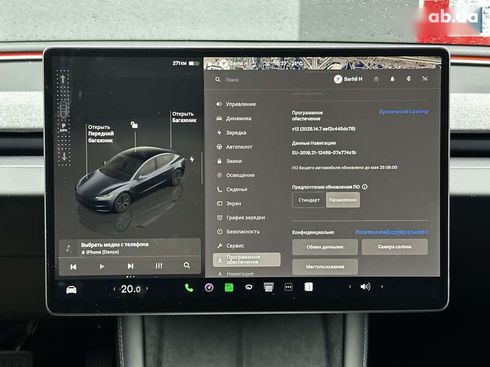
Task: Open the equalizer icon in media controls
Action: [159, 266]
